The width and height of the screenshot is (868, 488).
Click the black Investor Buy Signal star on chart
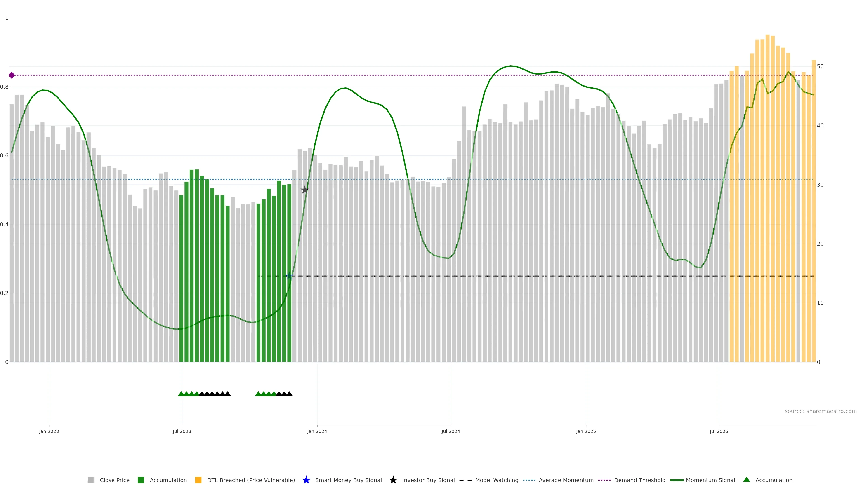pyautogui.click(x=305, y=190)
